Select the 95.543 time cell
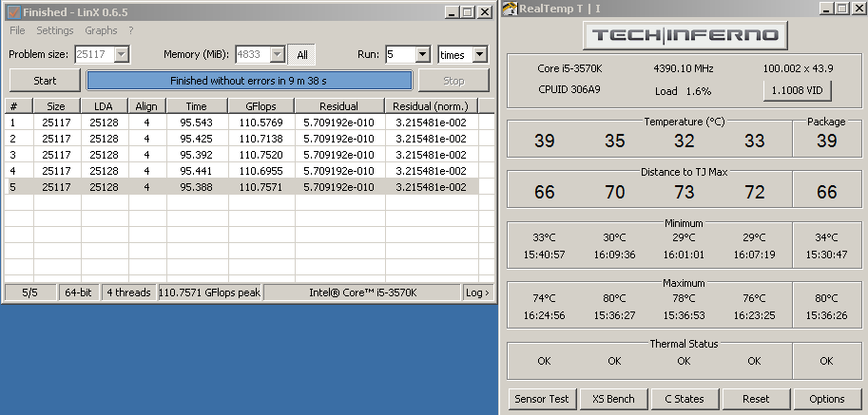Image resolution: width=868 pixels, height=415 pixels. click(197, 123)
